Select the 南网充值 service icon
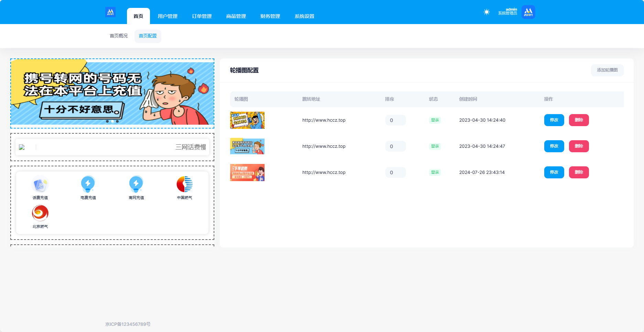Viewport: 644px width, 332px height. (x=136, y=185)
